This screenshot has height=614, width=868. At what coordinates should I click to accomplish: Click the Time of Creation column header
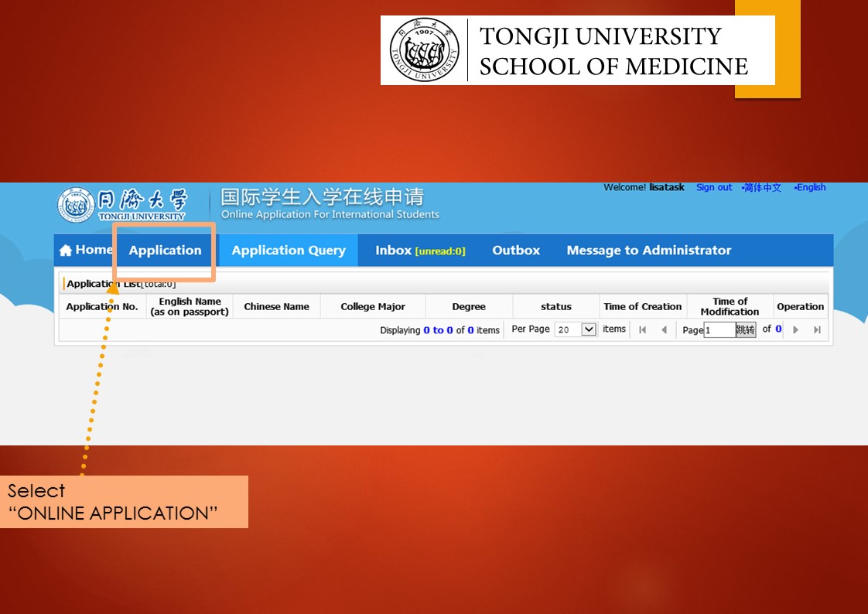(643, 306)
